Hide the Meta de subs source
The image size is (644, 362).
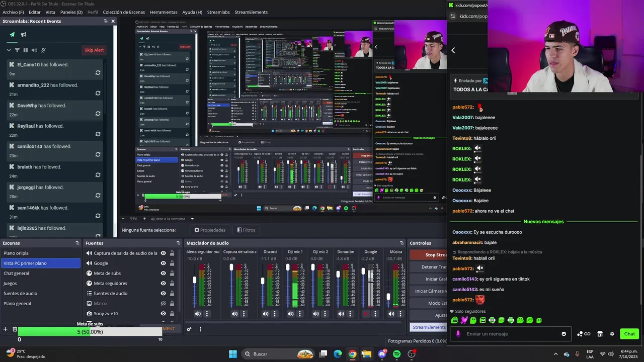163,273
